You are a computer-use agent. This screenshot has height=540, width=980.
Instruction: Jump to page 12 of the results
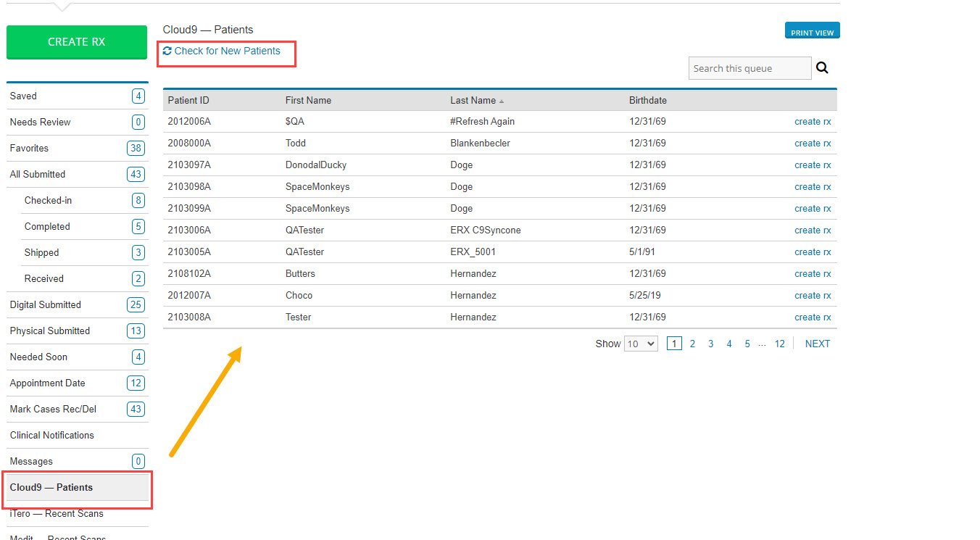pos(779,344)
